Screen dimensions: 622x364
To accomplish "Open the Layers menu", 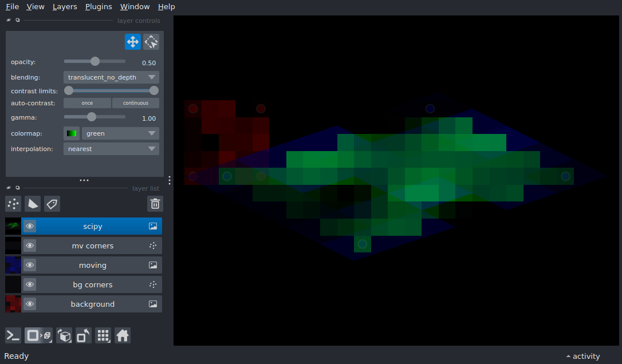I will tap(65, 7).
